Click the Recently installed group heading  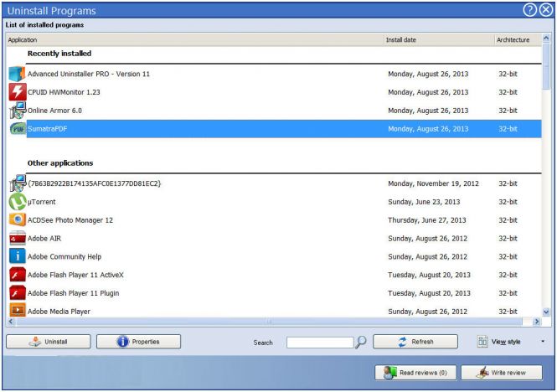[x=59, y=54]
